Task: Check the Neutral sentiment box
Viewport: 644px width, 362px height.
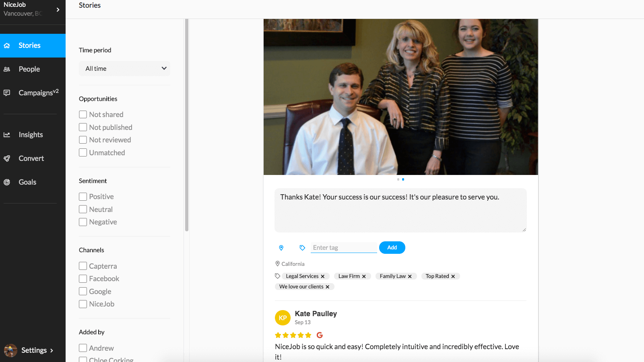Action: [x=83, y=209]
